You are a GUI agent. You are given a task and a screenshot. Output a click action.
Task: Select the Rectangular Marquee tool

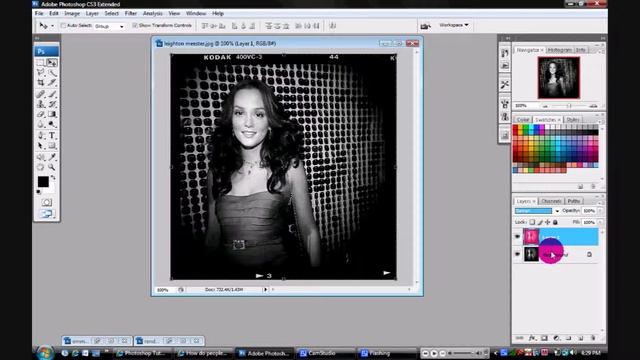(41, 63)
